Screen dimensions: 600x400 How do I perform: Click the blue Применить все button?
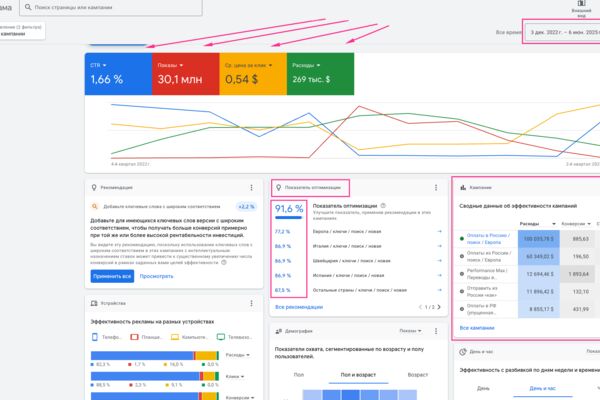[x=112, y=276]
